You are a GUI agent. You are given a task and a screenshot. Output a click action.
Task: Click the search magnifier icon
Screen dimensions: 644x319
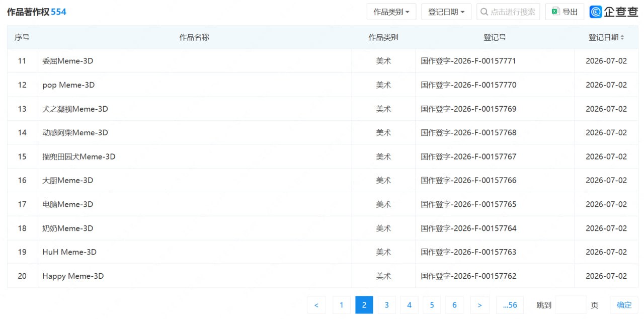pos(484,12)
